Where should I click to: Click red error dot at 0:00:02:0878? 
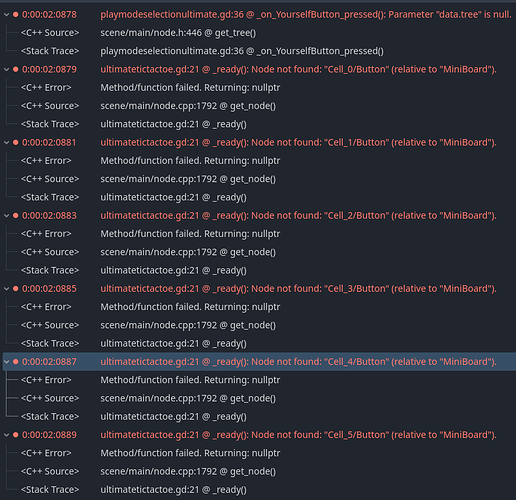(x=15, y=15)
